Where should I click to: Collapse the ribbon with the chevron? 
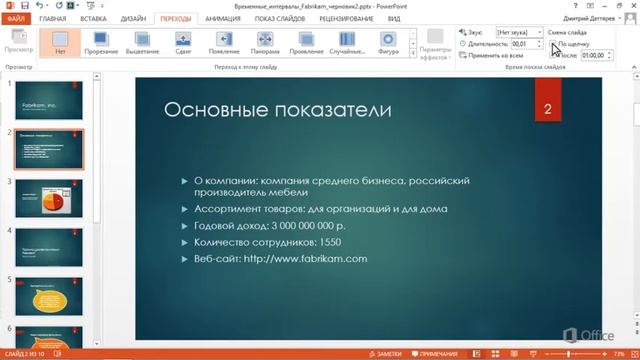coord(634,67)
